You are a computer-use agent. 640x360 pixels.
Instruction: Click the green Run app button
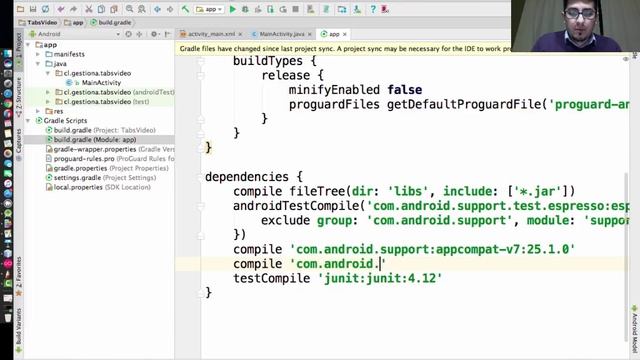pos(233,9)
